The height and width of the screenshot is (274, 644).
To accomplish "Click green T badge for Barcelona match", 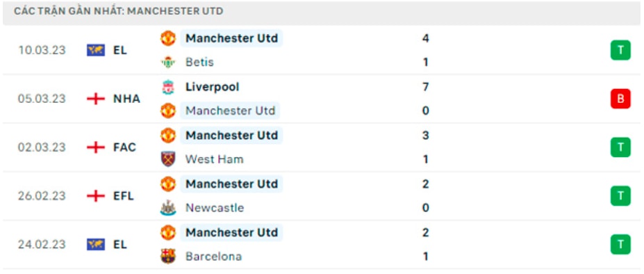I will pos(620,244).
